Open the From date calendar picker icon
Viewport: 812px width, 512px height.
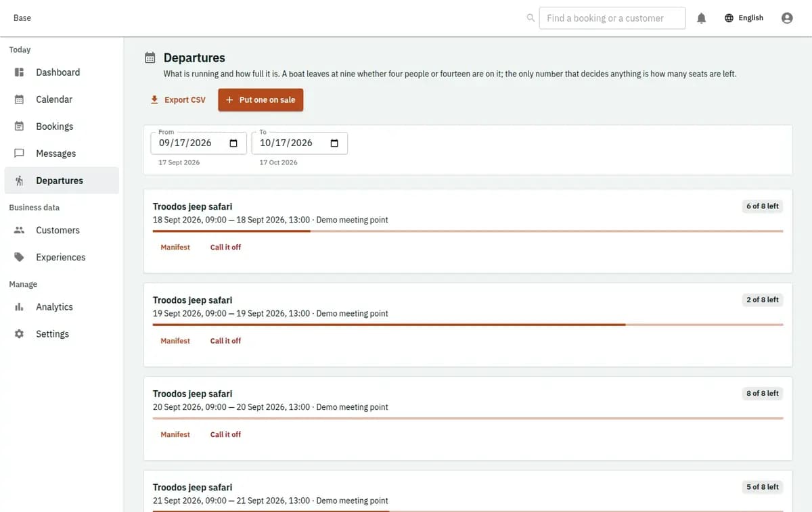coord(233,143)
